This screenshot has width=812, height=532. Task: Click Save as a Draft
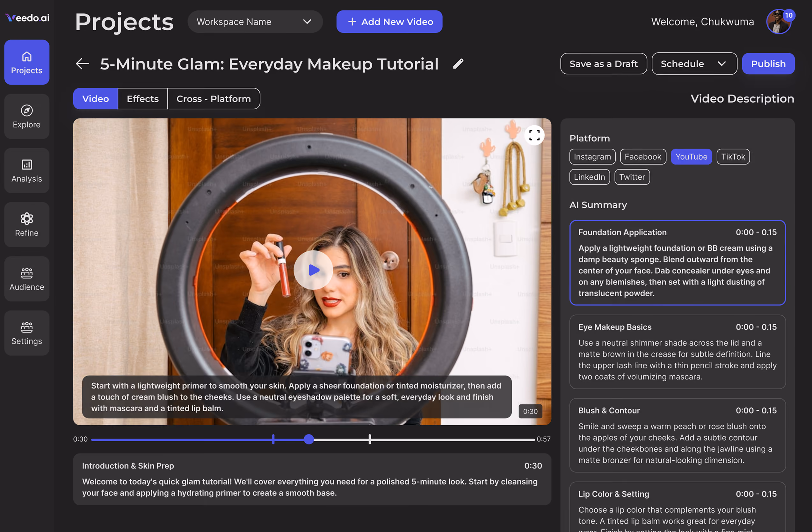click(603, 64)
